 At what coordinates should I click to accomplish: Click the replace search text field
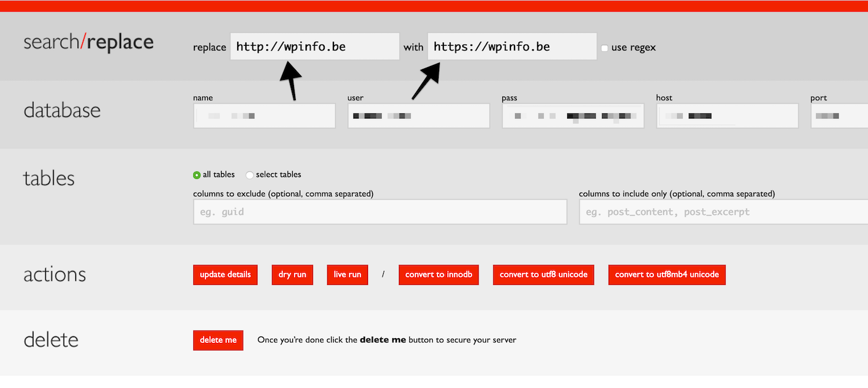pos(314,46)
